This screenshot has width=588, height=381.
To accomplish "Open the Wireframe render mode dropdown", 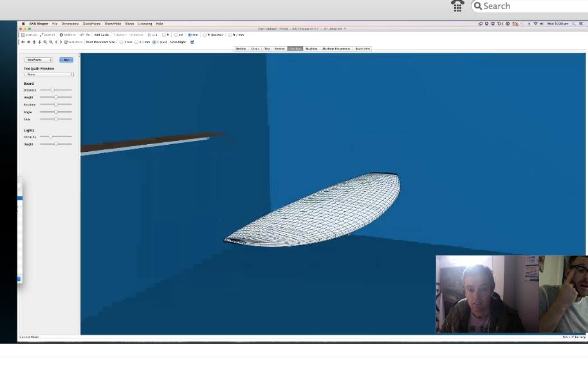I will [x=38, y=60].
